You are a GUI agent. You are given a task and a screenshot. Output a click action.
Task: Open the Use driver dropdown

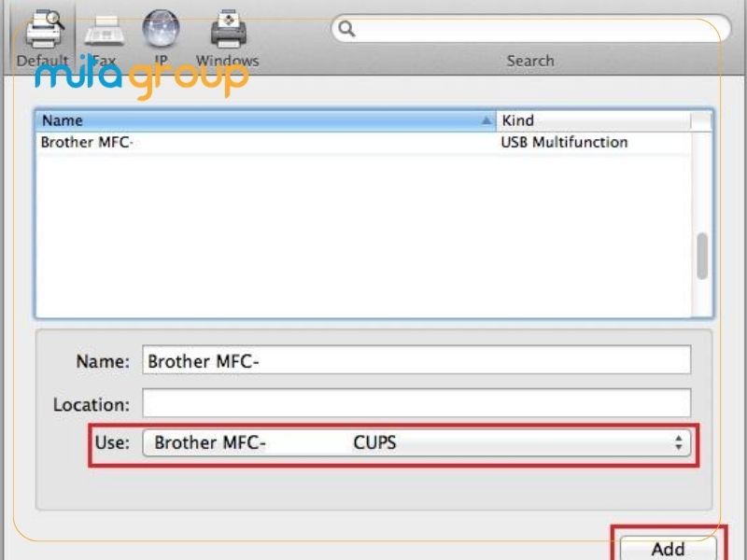click(x=416, y=442)
